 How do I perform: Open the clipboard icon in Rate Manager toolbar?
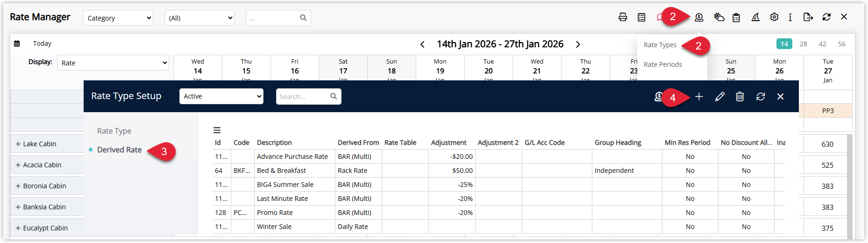click(736, 17)
